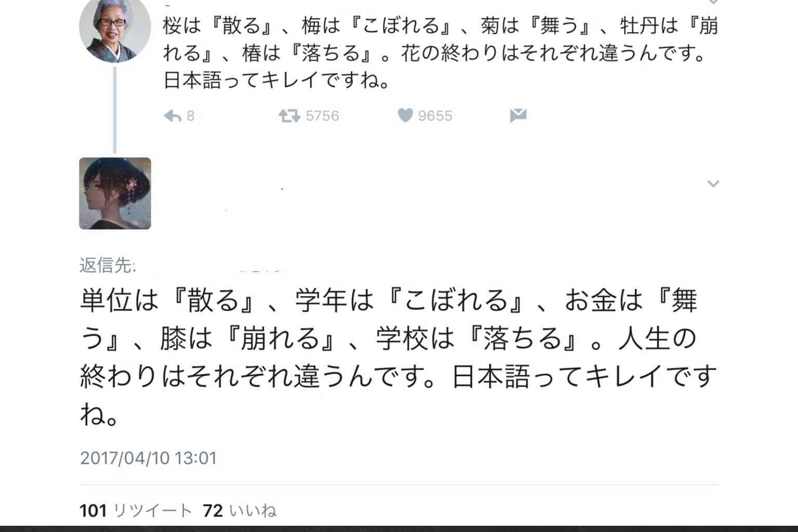Viewport: 798px width, 532px height.
Task: Open the timestamp 2017/04/10 13:01
Action: [148, 458]
